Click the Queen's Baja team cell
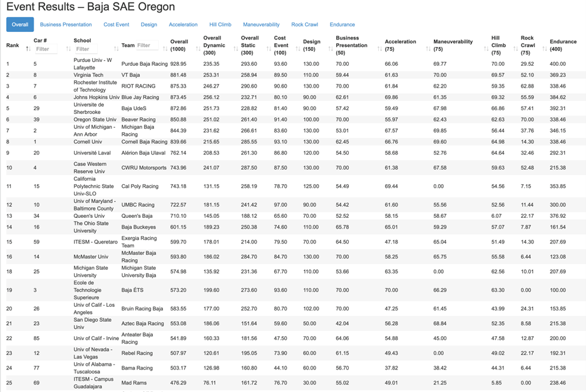This screenshot has width=586, height=392. click(136, 216)
